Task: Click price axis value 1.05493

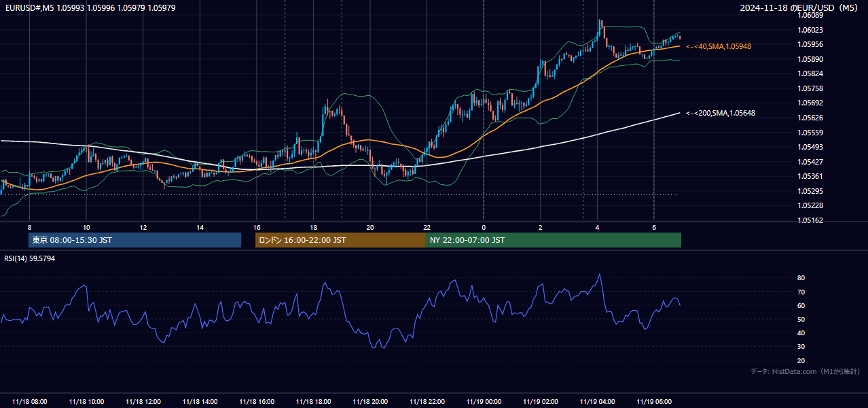Action: (810, 147)
